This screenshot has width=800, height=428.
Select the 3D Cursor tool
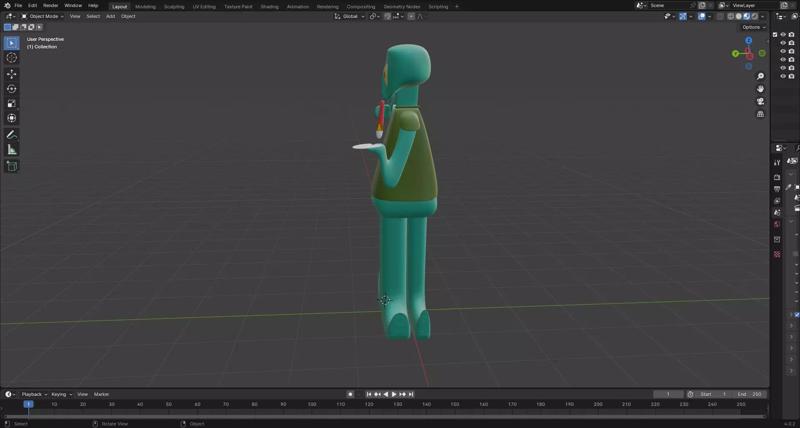pos(12,58)
